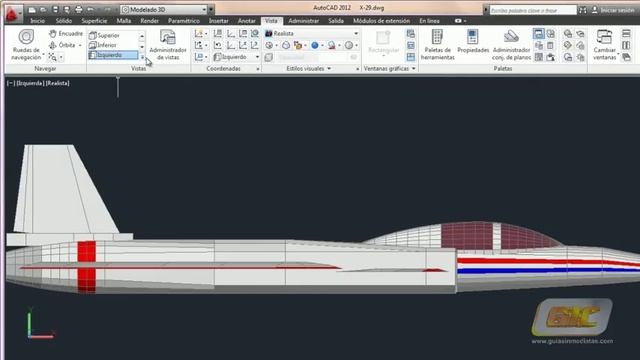The image size is (640, 360).
Task: Click the Open file icon in quick access toolbar
Action: [43, 9]
